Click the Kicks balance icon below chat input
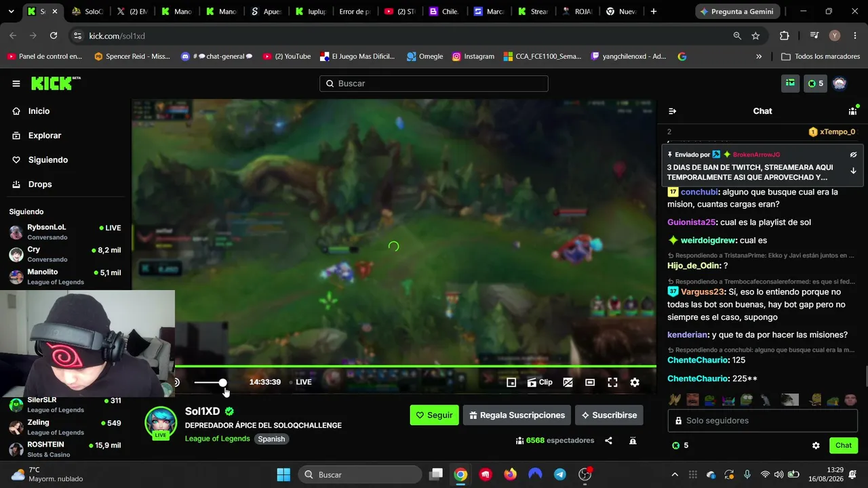 tap(675, 445)
